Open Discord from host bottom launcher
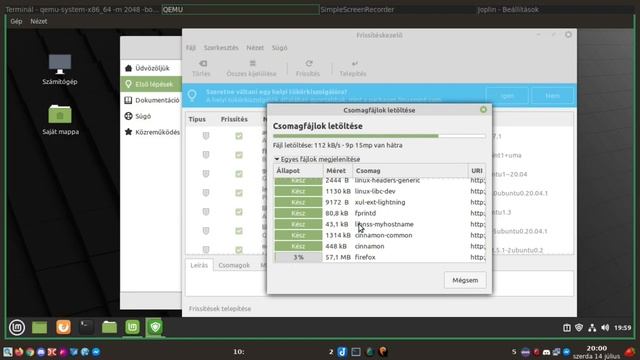 [41, 352]
